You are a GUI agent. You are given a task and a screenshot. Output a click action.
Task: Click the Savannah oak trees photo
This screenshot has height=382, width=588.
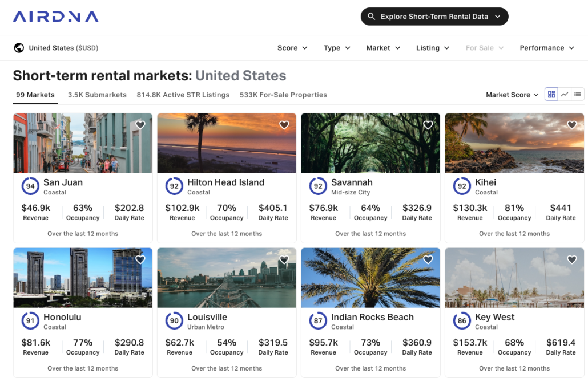[x=370, y=143]
